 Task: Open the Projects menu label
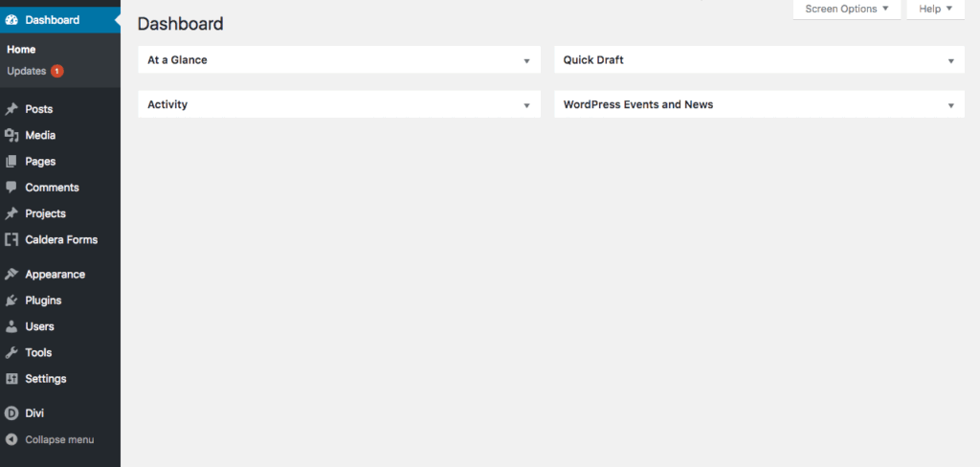(x=45, y=213)
